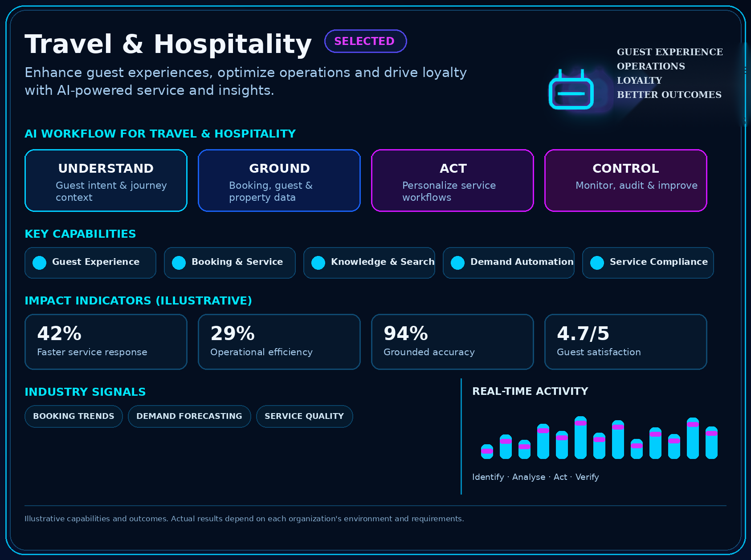Image resolution: width=751 pixels, height=560 pixels.
Task: Click the Booking & Service dot icon
Action: click(179, 263)
